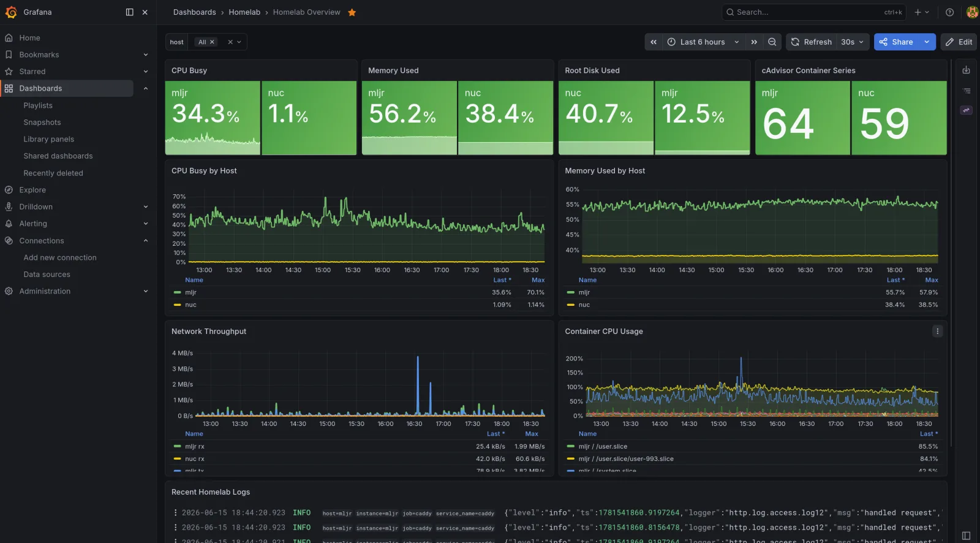Click the Drilldown sidebar icon
Viewport: 980px width, 543px height.
click(9, 207)
